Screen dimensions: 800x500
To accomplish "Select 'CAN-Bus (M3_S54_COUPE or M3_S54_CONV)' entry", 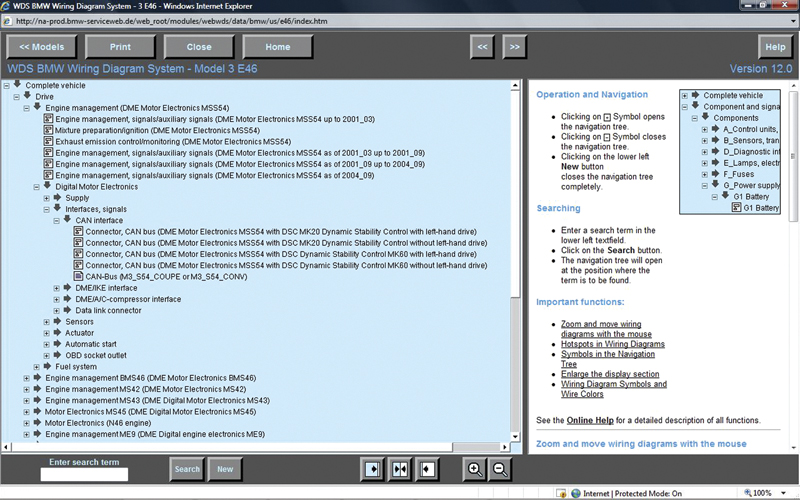I will click(166, 277).
